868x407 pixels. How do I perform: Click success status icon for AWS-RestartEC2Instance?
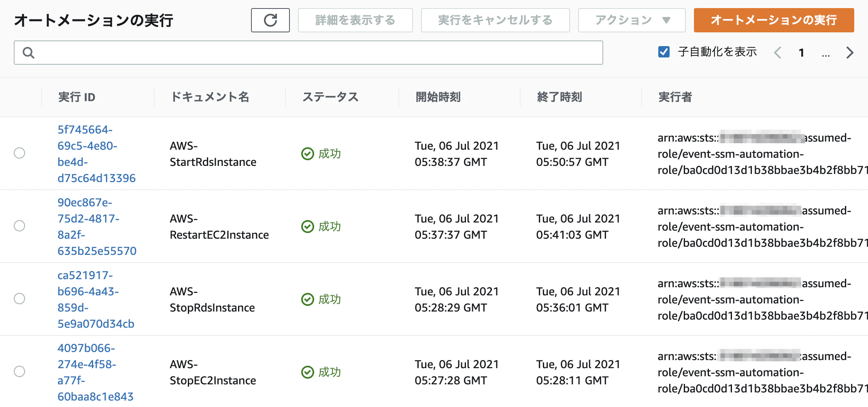pyautogui.click(x=308, y=227)
